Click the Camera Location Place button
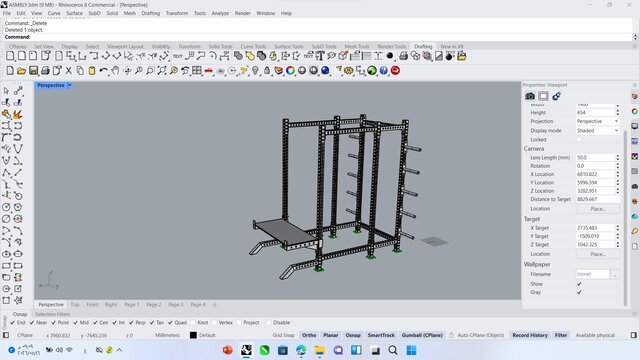Screen dimensions: 640x360 (598, 209)
